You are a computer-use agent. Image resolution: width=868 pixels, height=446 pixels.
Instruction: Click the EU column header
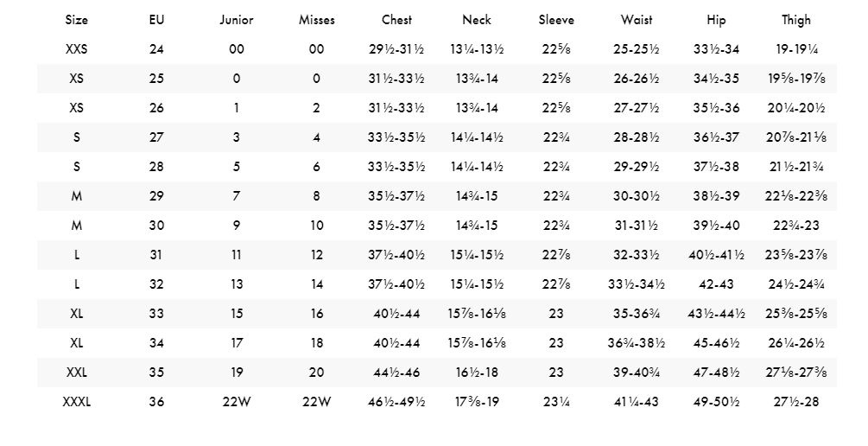tap(156, 20)
